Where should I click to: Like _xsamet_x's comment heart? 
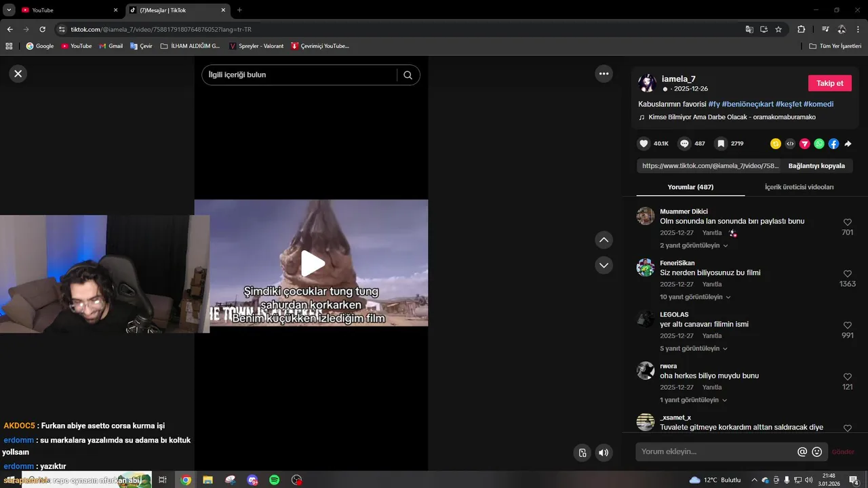click(847, 428)
